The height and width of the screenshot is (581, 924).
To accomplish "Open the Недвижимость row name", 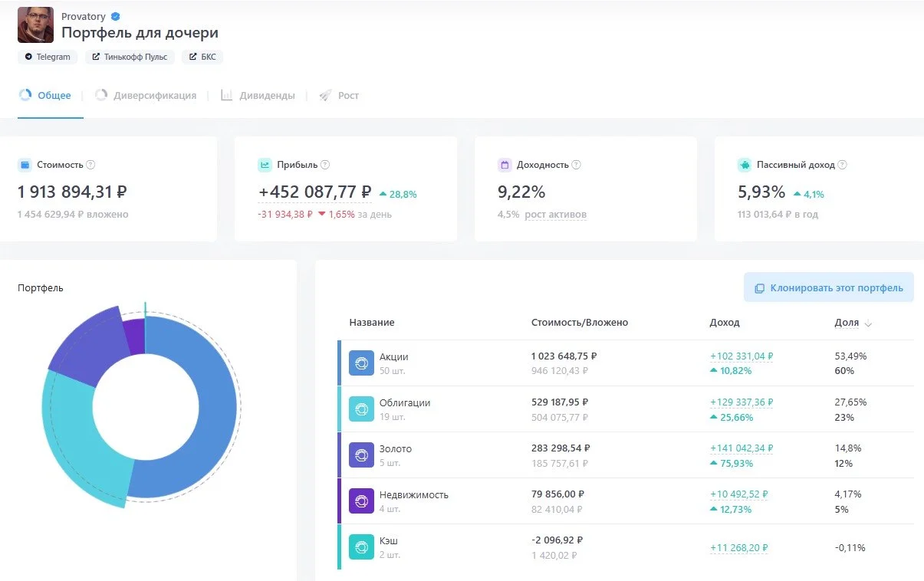I will point(414,494).
